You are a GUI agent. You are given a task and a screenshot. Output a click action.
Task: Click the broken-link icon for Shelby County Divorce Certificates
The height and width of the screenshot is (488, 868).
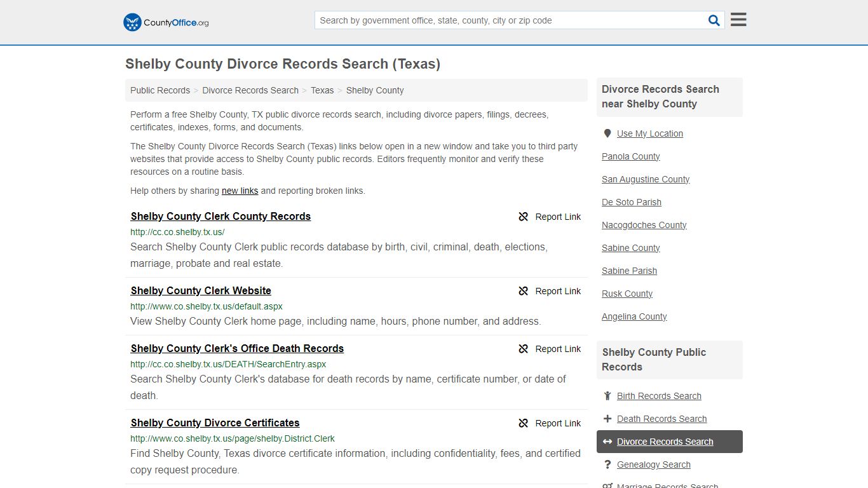tap(524, 423)
